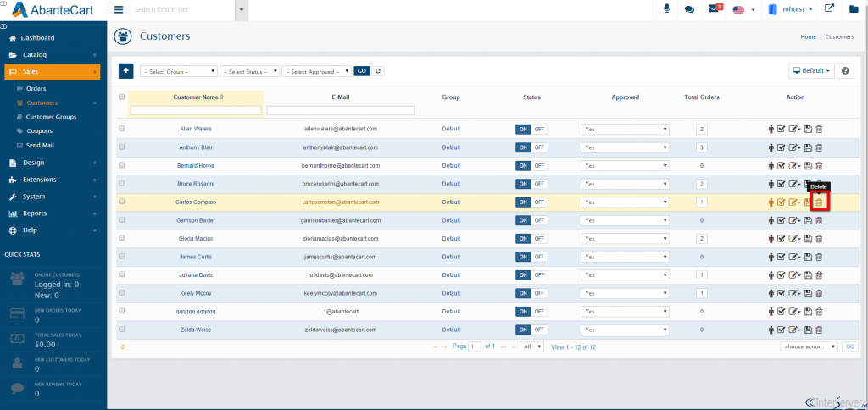Click the folder icon in top-right header
This screenshot has height=410, width=868.
point(854,8)
